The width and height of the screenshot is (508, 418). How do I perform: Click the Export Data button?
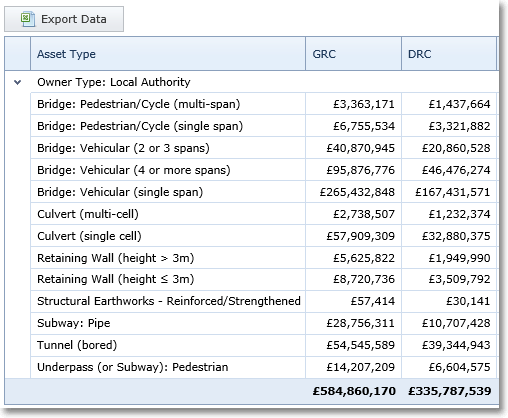click(64, 19)
